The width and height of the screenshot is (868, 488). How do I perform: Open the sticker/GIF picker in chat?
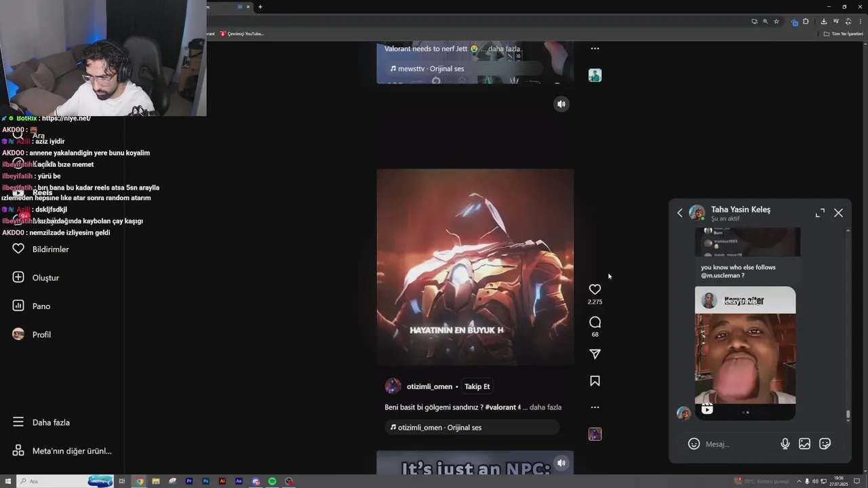(x=825, y=444)
